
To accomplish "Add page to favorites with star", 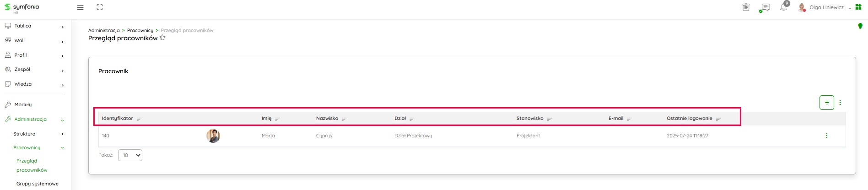I will (162, 38).
